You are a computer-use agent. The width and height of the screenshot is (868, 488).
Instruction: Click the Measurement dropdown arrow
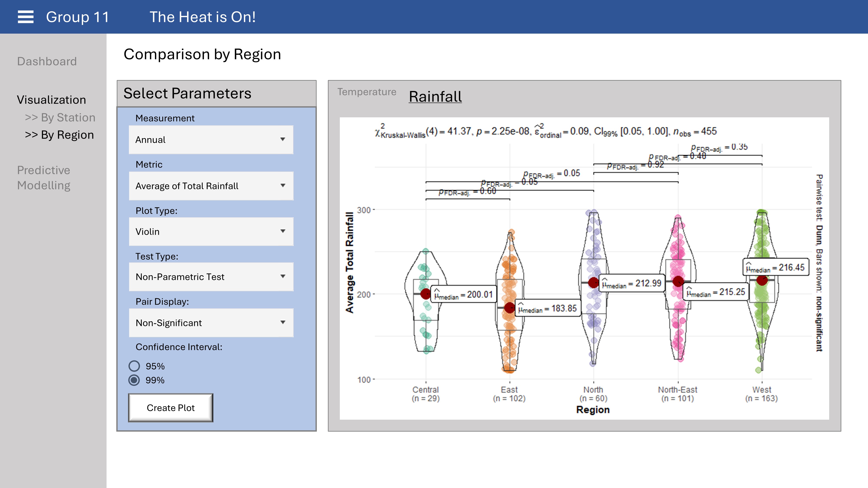[x=283, y=139]
